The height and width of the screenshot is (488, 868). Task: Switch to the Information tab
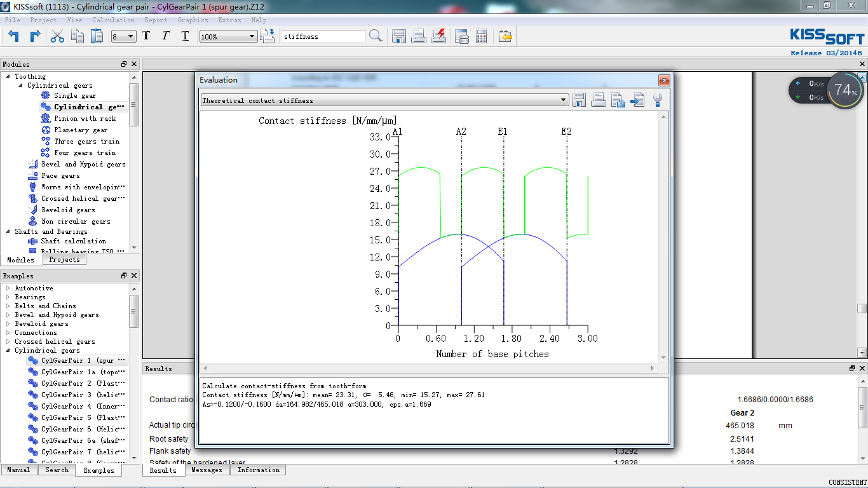point(258,470)
